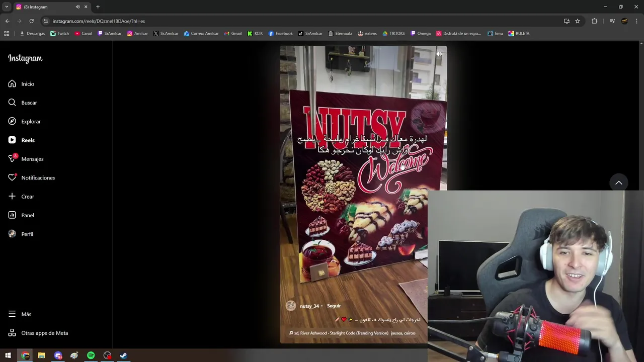The image size is (644, 362).
Task: Open Spotify from taskbar
Action: click(91, 355)
